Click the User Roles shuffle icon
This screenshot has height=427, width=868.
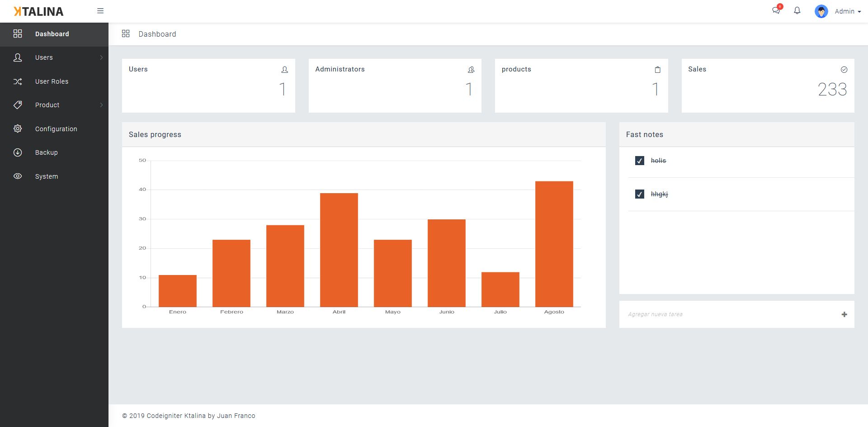(18, 81)
